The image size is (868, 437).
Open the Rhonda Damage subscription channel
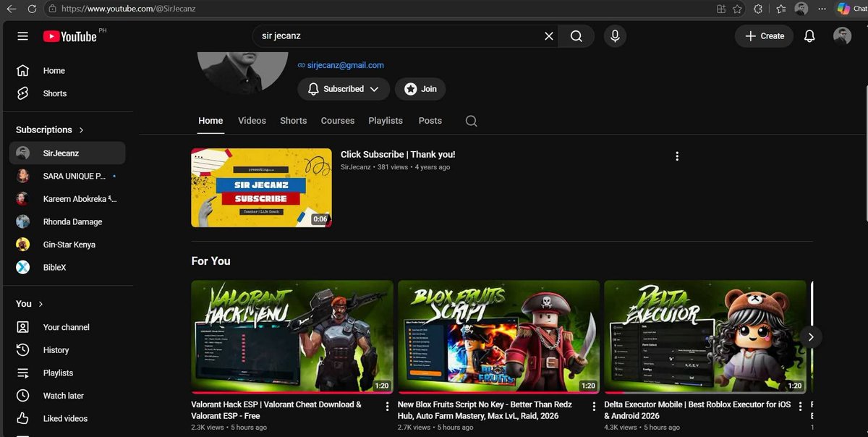[67, 221]
